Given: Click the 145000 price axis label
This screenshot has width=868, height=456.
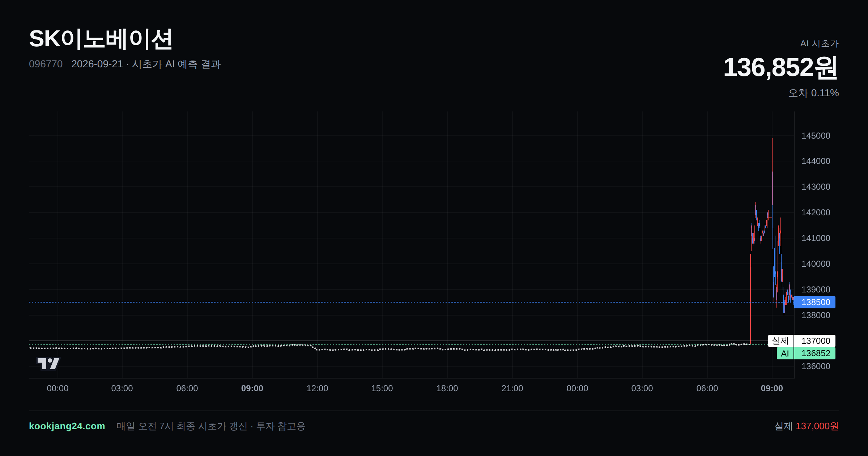Looking at the screenshot, I should (816, 136).
